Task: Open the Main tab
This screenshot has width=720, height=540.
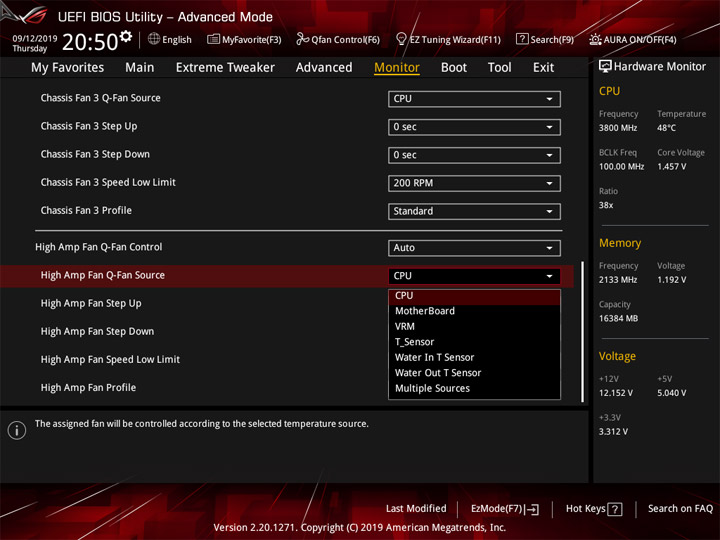Action: (140, 68)
